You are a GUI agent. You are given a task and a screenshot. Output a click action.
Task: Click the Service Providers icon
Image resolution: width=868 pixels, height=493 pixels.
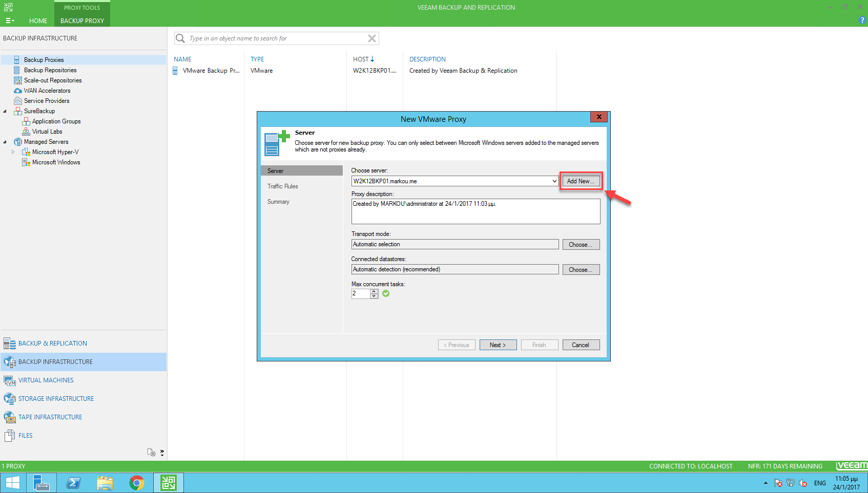[17, 101]
